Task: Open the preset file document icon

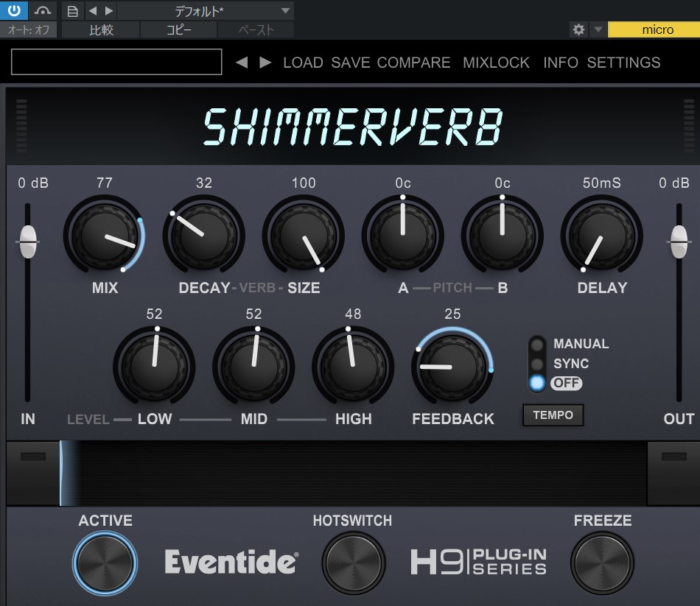Action: tap(72, 10)
